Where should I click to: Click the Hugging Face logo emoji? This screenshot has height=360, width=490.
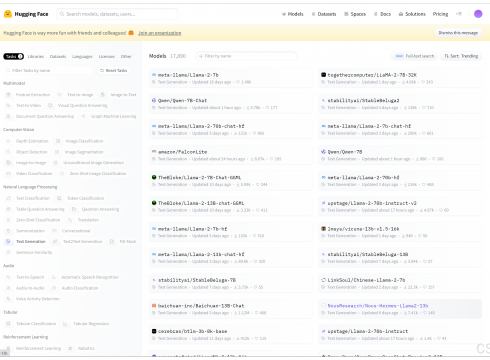[8, 14]
